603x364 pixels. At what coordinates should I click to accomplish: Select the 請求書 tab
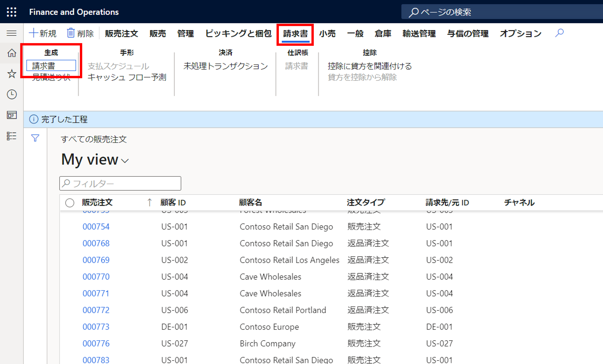point(295,34)
